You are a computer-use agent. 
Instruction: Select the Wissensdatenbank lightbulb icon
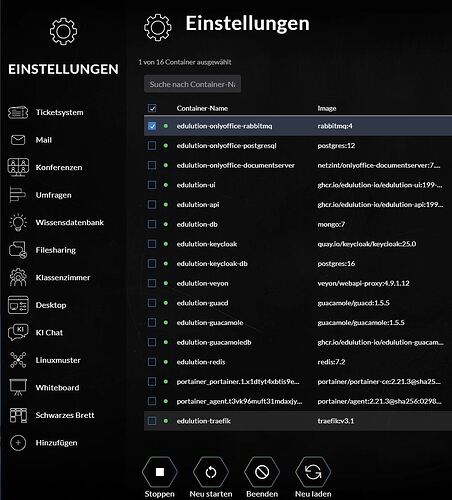(x=18, y=222)
